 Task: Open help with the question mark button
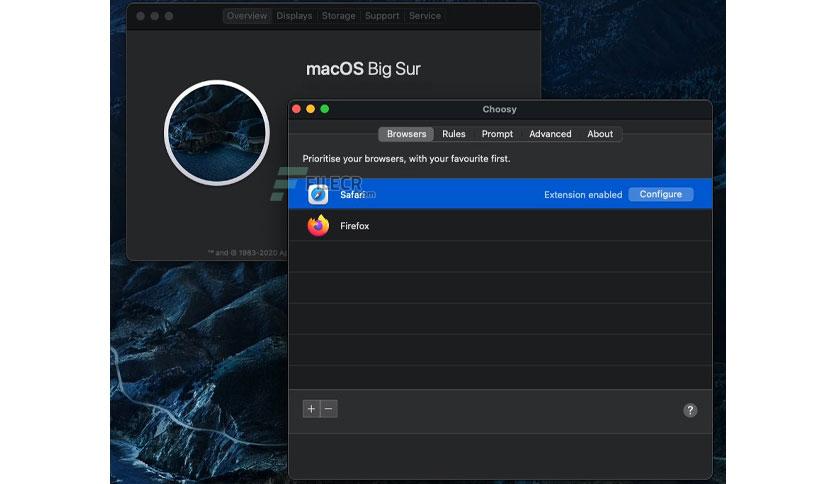click(690, 410)
